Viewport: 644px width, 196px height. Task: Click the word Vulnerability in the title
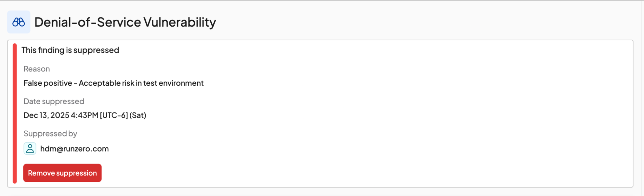(x=180, y=22)
